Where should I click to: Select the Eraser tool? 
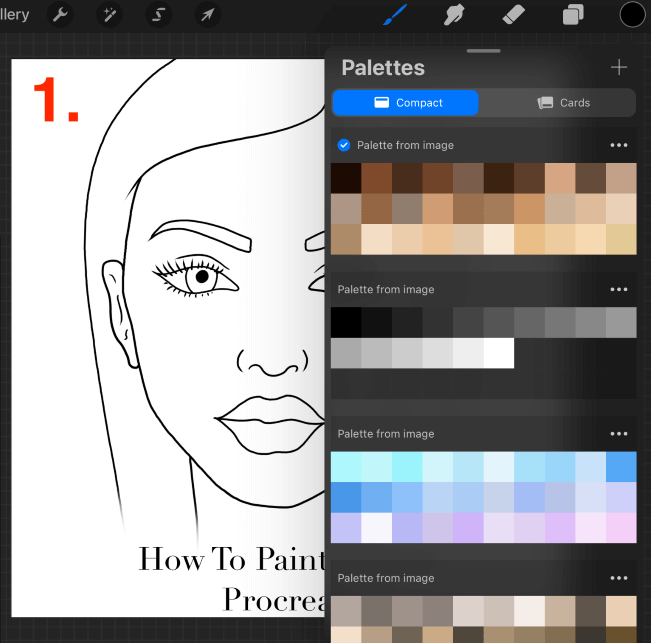point(514,15)
